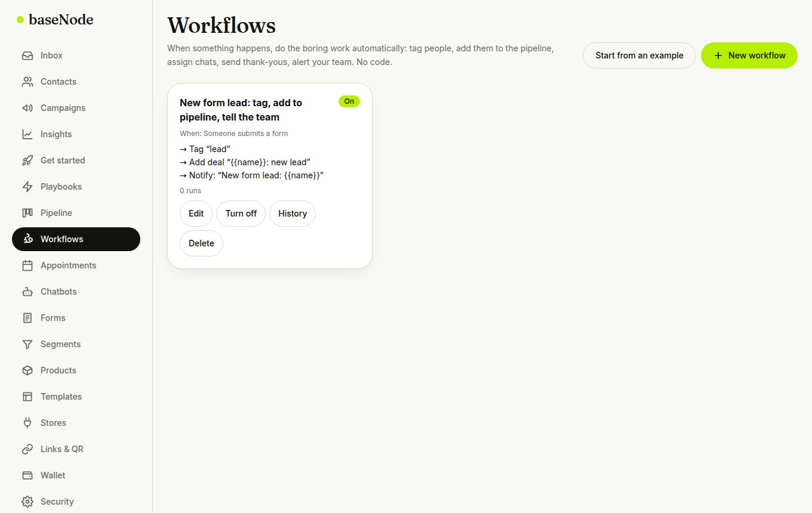Select the Workflows icon in the sidebar
Image resolution: width=812 pixels, height=513 pixels.
click(x=27, y=239)
